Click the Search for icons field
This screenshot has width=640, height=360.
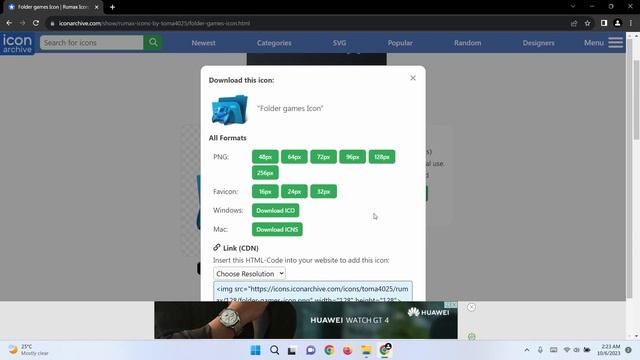click(x=91, y=42)
